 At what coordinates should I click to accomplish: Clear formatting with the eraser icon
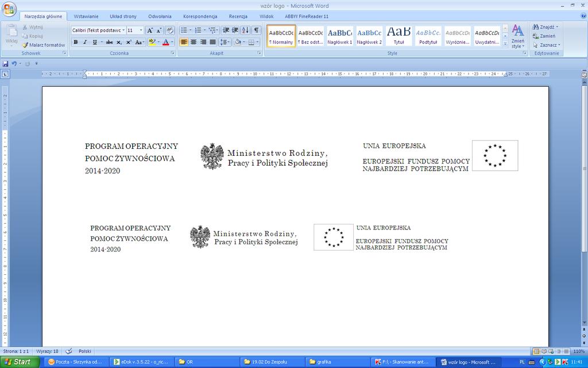tap(169, 30)
